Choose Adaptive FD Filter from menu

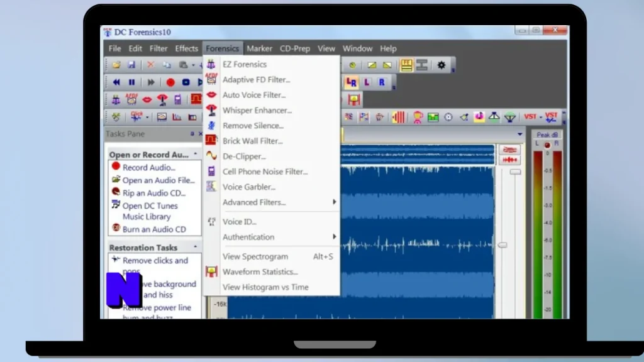(x=272, y=80)
